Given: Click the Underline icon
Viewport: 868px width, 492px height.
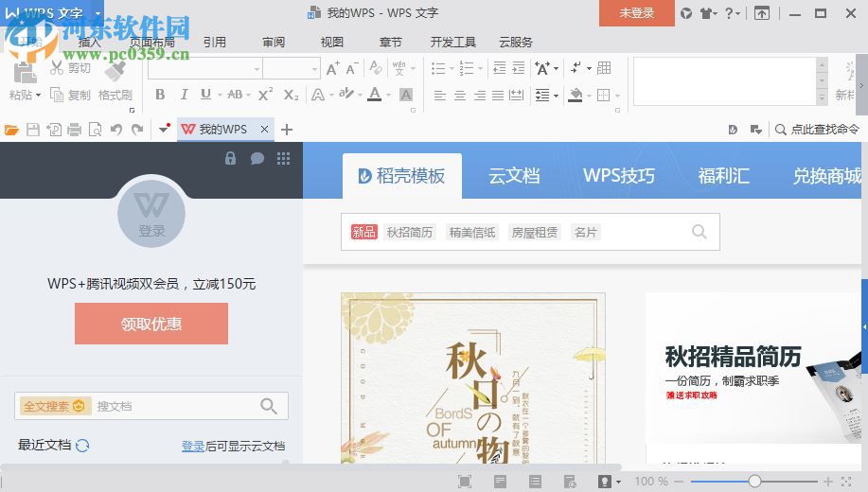Looking at the screenshot, I should click(x=205, y=95).
